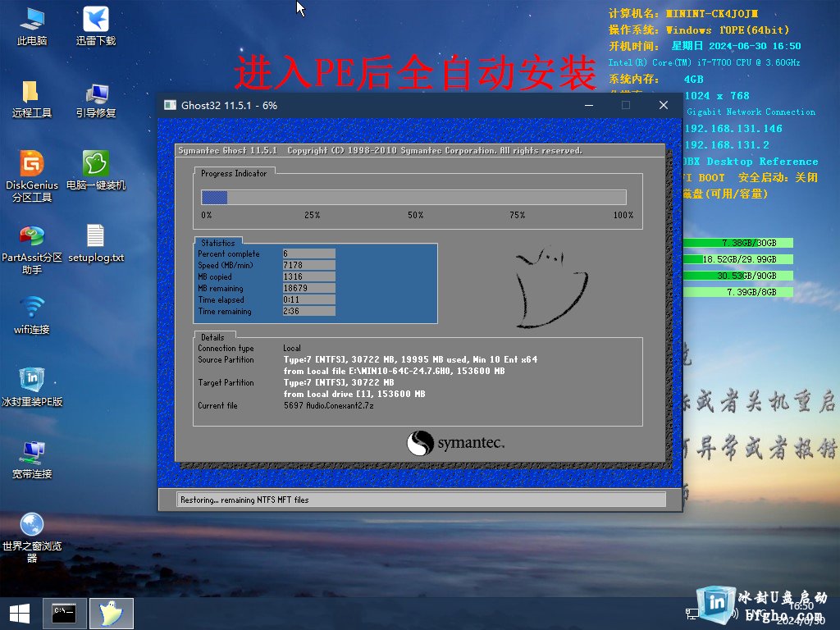Open 迅雷下载 desktop shortcut
Screen dimensions: 840x630
[96, 26]
